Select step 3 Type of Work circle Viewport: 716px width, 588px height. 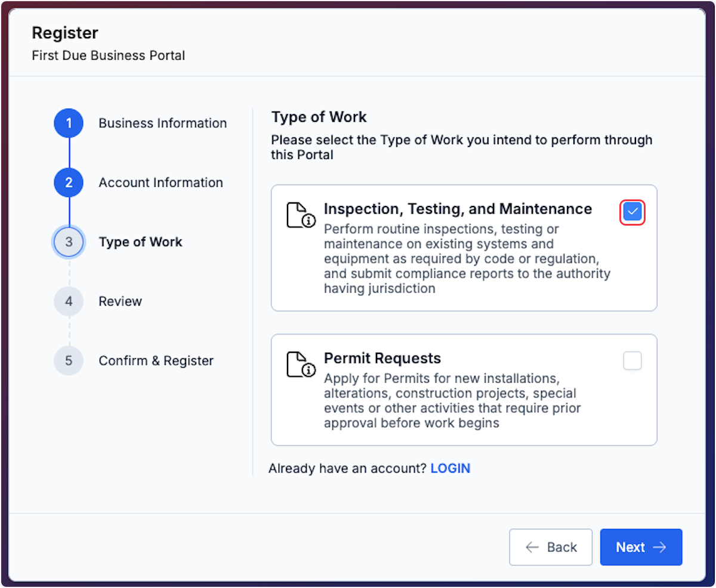tap(69, 242)
